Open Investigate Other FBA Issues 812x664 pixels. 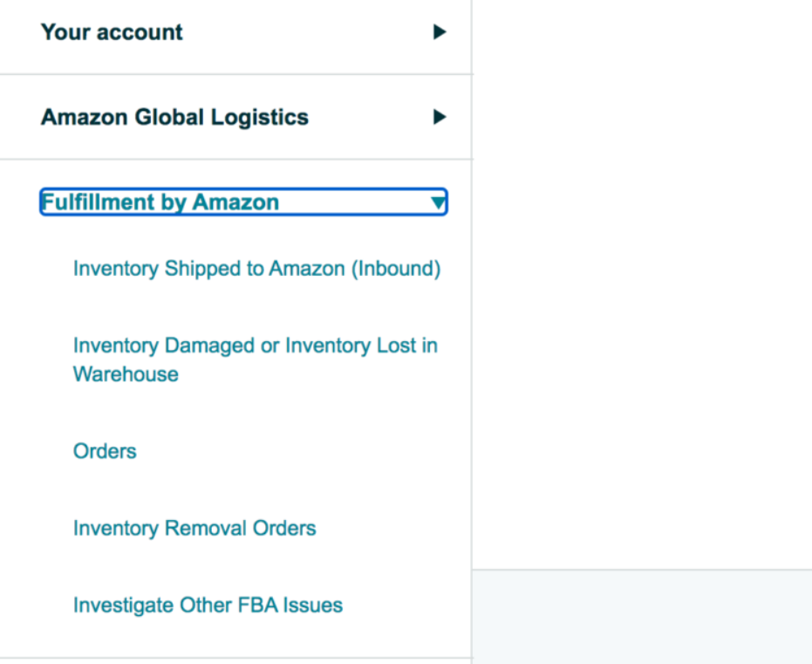pyautogui.click(x=208, y=605)
